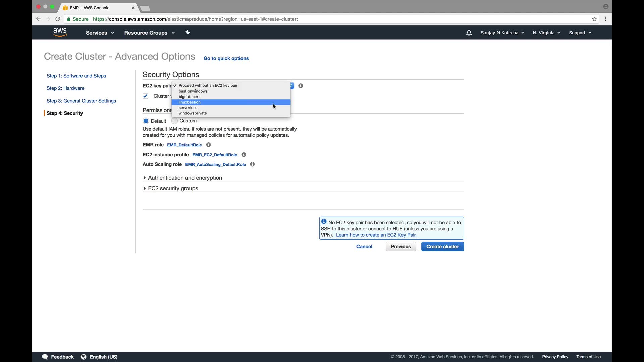Select the Default permissions radio button
Image resolution: width=644 pixels, height=362 pixels.
tap(146, 121)
